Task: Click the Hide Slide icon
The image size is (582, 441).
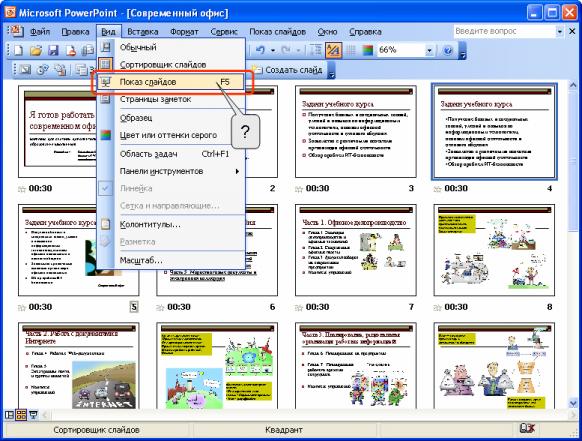Action: (25, 70)
